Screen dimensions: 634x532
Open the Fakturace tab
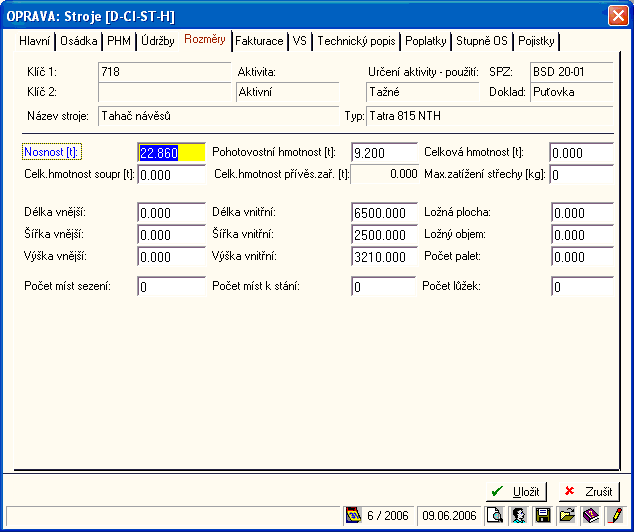(259, 41)
